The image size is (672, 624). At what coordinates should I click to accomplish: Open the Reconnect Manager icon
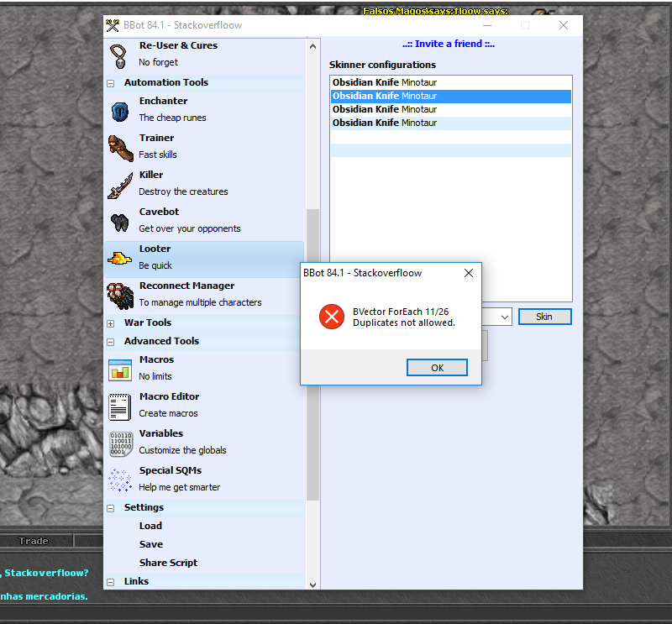tap(120, 295)
